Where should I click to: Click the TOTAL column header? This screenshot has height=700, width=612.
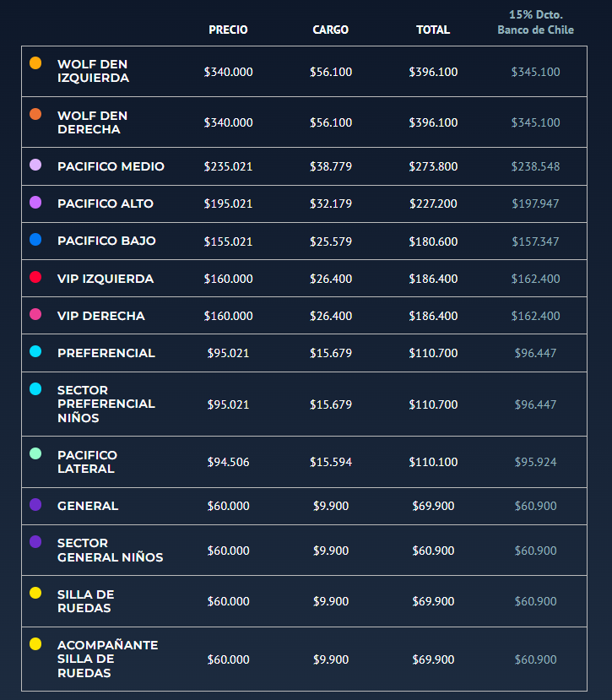coord(433,30)
